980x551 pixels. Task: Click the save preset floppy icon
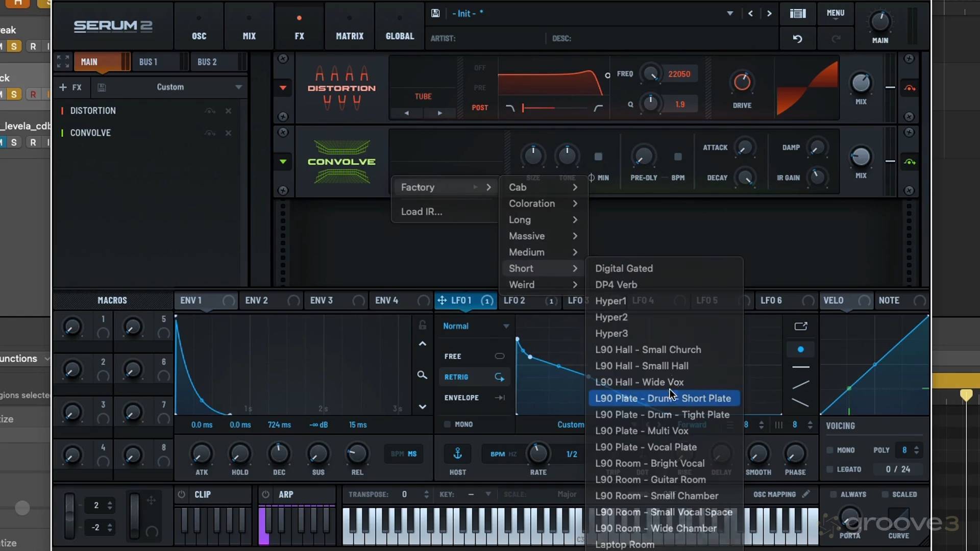coord(435,13)
